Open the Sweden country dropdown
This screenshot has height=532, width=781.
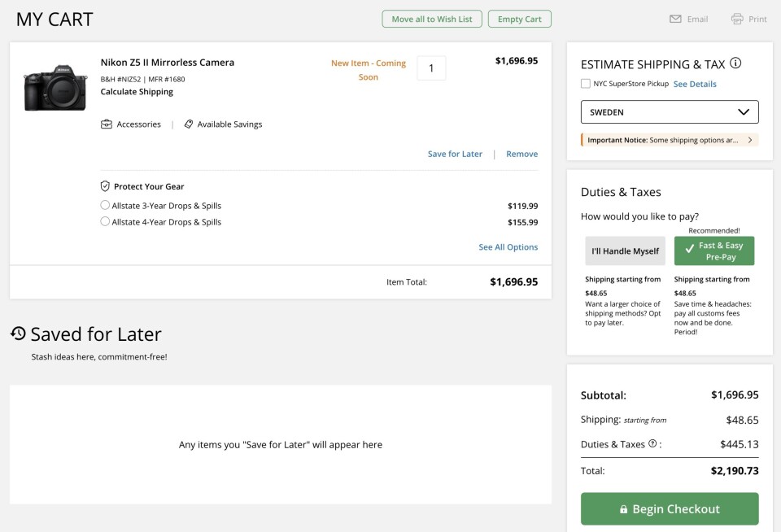670,112
